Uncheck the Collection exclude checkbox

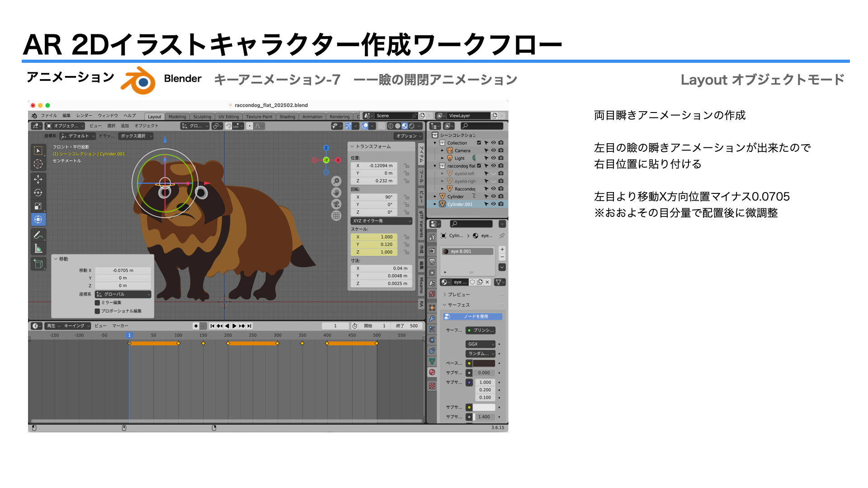[x=479, y=143]
